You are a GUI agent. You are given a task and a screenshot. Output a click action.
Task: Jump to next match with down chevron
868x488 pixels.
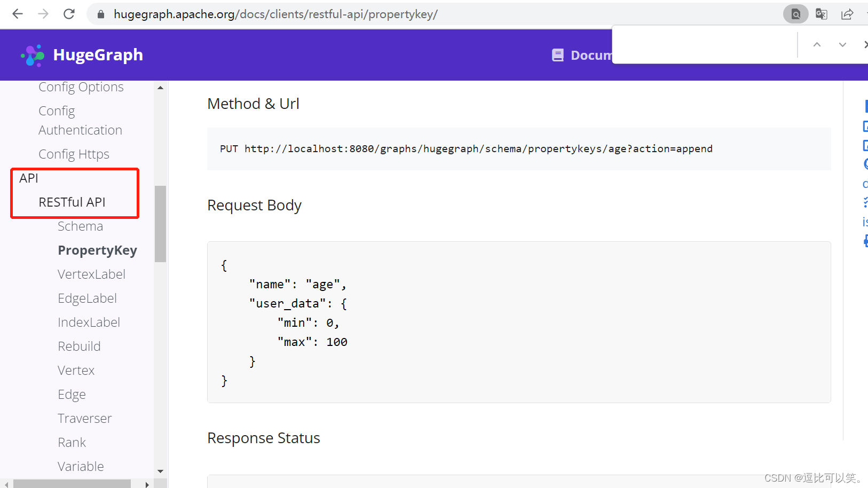click(x=842, y=45)
